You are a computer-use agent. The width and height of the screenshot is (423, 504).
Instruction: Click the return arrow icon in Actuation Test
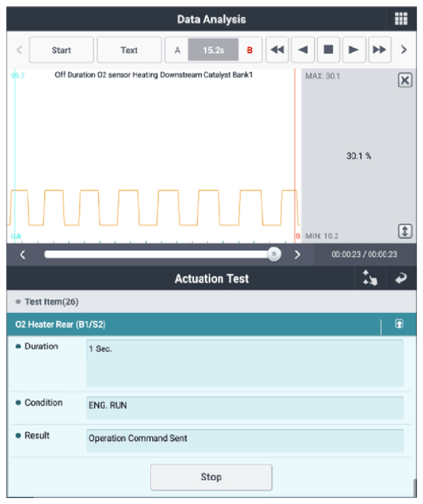(402, 279)
